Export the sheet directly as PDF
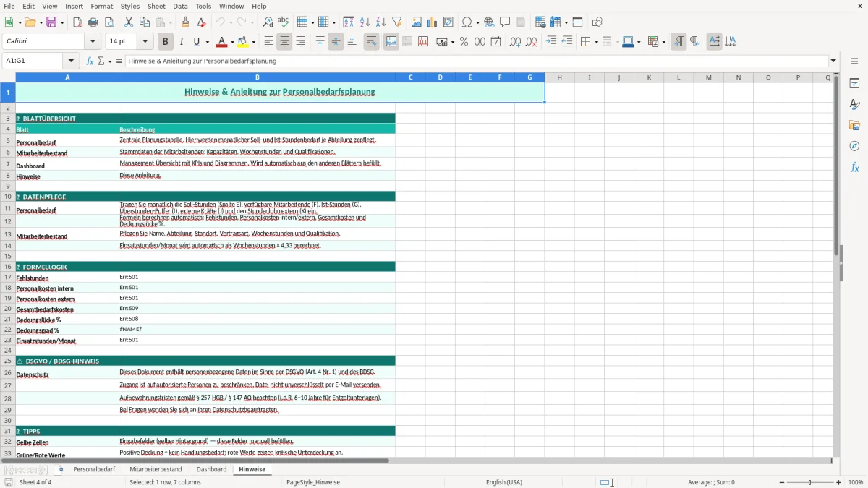This screenshot has width=868, height=488. (x=77, y=22)
